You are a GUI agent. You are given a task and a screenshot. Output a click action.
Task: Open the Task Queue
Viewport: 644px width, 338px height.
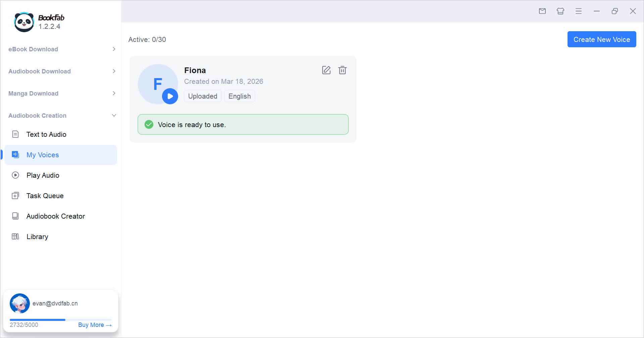45,196
